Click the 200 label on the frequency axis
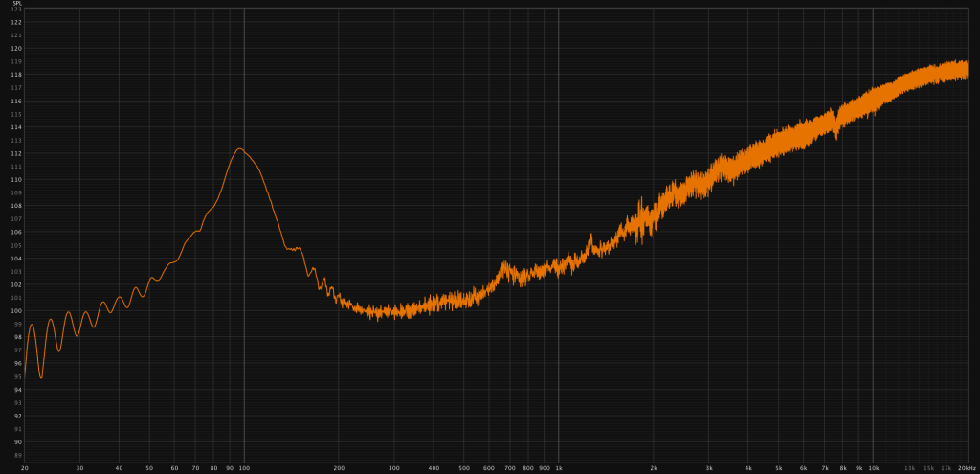Image resolution: width=980 pixels, height=474 pixels. 339,469
